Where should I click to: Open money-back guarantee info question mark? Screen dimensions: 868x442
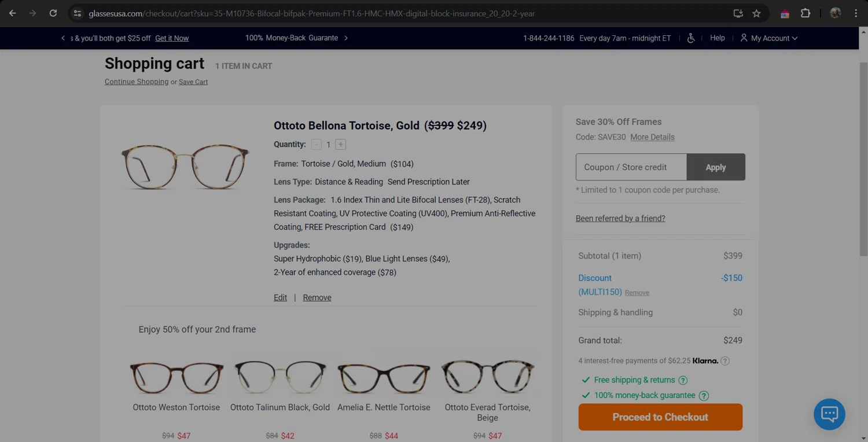click(704, 396)
